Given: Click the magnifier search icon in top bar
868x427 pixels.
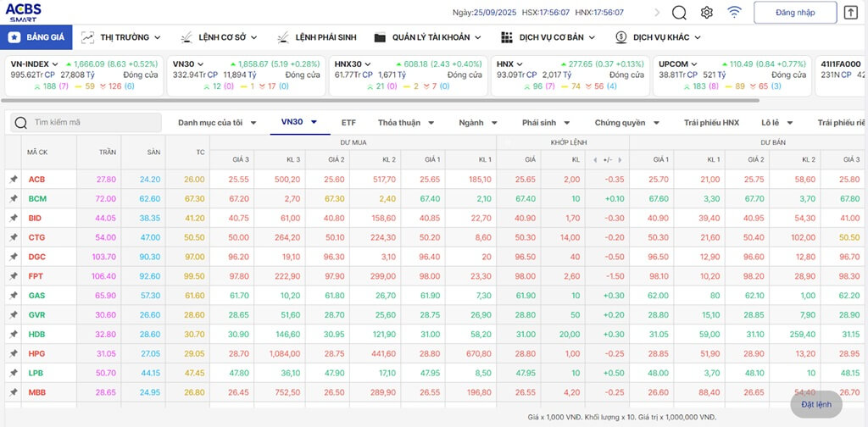Looking at the screenshot, I should tap(679, 13).
